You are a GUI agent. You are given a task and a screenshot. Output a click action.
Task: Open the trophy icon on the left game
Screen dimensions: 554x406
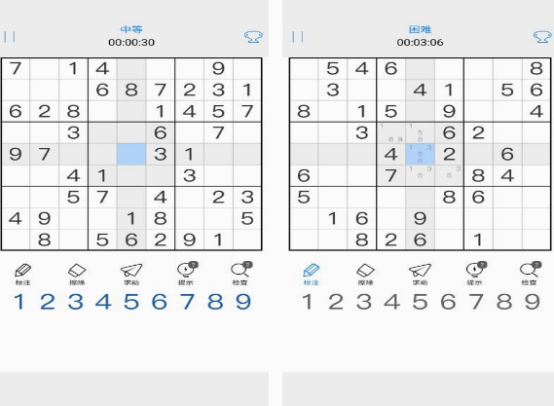(253, 37)
